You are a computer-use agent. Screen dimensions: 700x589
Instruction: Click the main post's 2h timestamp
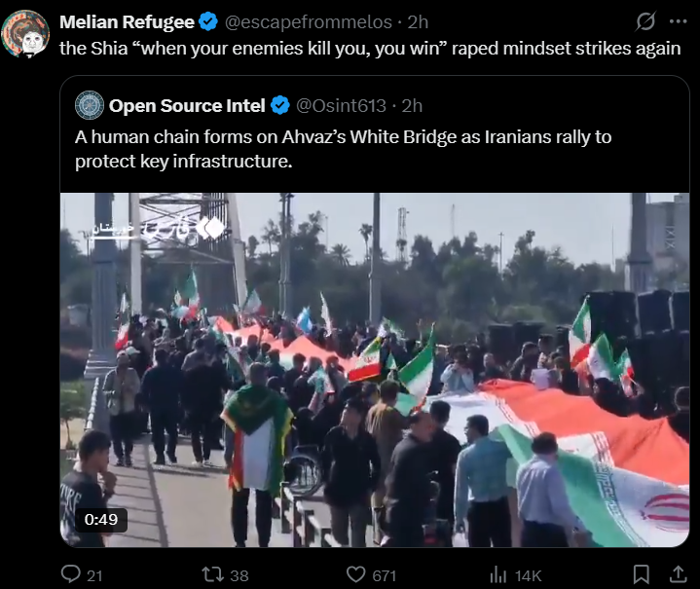[418, 21]
